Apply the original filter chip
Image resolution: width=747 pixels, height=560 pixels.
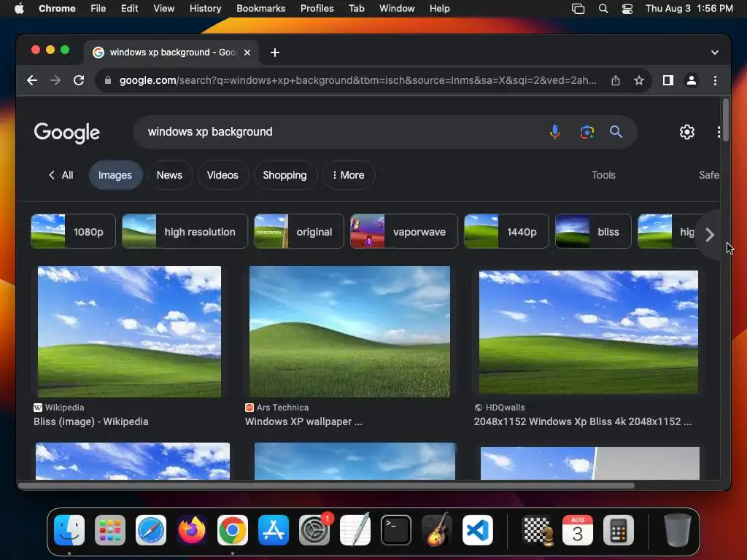click(x=298, y=231)
